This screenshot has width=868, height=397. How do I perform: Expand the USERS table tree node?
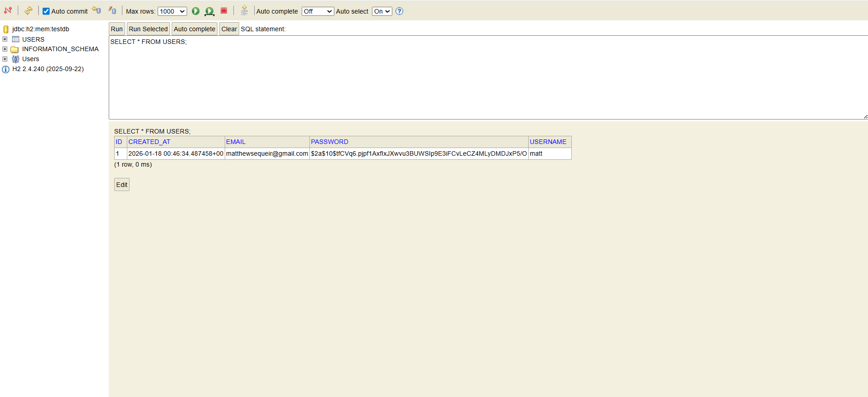5,39
